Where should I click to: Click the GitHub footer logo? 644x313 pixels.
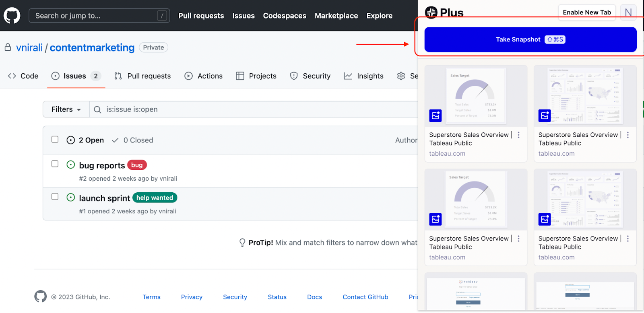(x=40, y=297)
